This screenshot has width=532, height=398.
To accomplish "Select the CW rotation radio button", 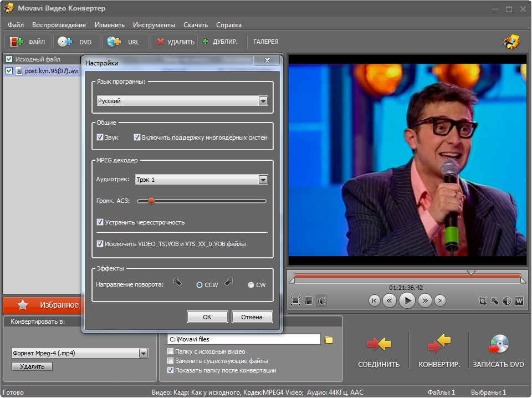I will click(x=251, y=285).
